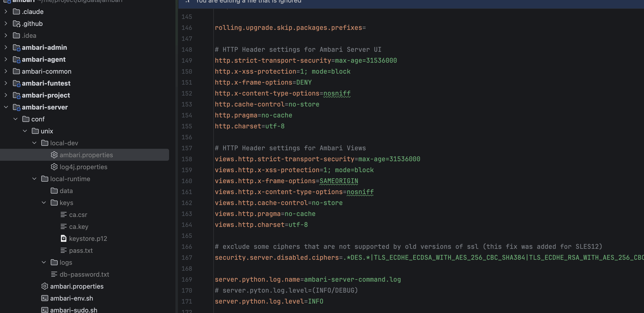Viewport: 644px width, 313px height.
Task: Click the ca.key text file icon
Action: click(x=63, y=226)
